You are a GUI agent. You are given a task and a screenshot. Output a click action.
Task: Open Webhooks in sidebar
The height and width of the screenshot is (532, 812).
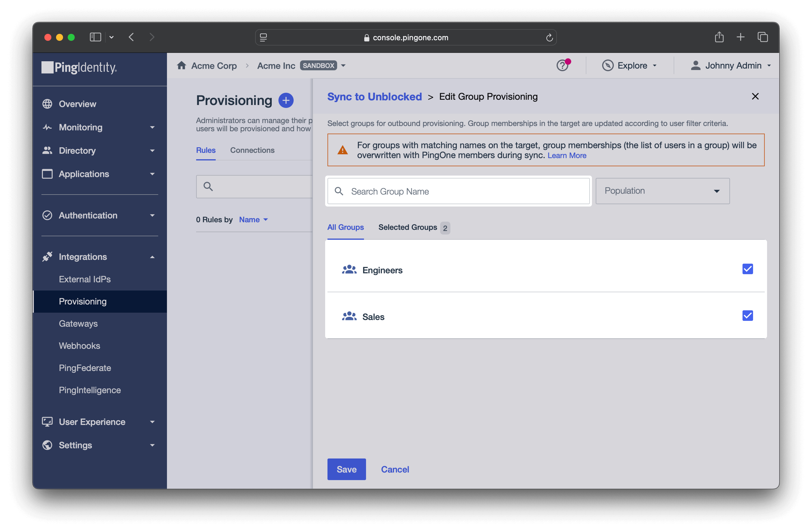79,345
